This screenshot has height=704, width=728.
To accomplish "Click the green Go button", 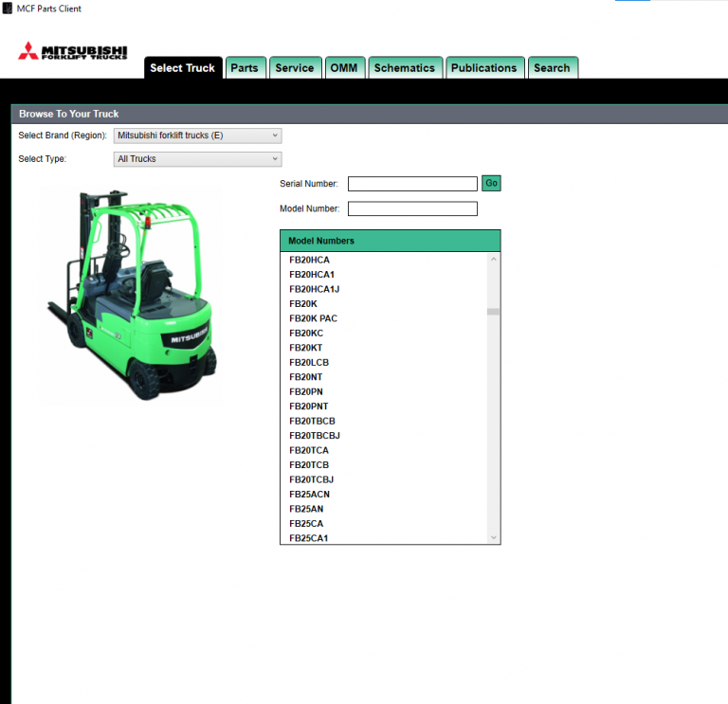I will [491, 183].
